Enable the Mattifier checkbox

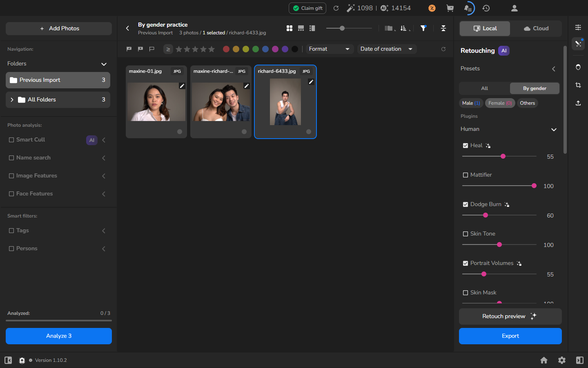465,175
